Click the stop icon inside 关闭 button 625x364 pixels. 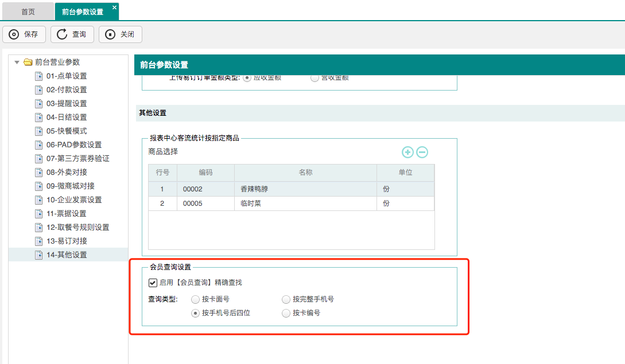(x=110, y=34)
